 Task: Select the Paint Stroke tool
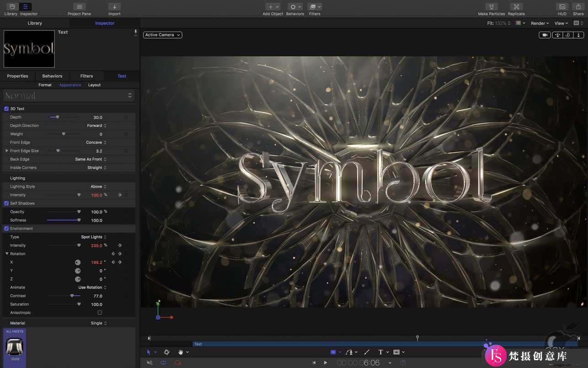point(367,352)
